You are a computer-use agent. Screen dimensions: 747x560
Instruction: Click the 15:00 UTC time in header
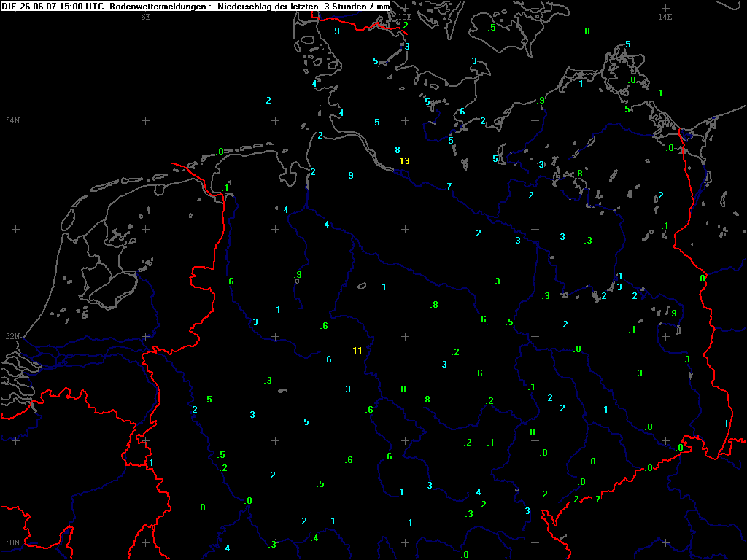pyautogui.click(x=85, y=6)
